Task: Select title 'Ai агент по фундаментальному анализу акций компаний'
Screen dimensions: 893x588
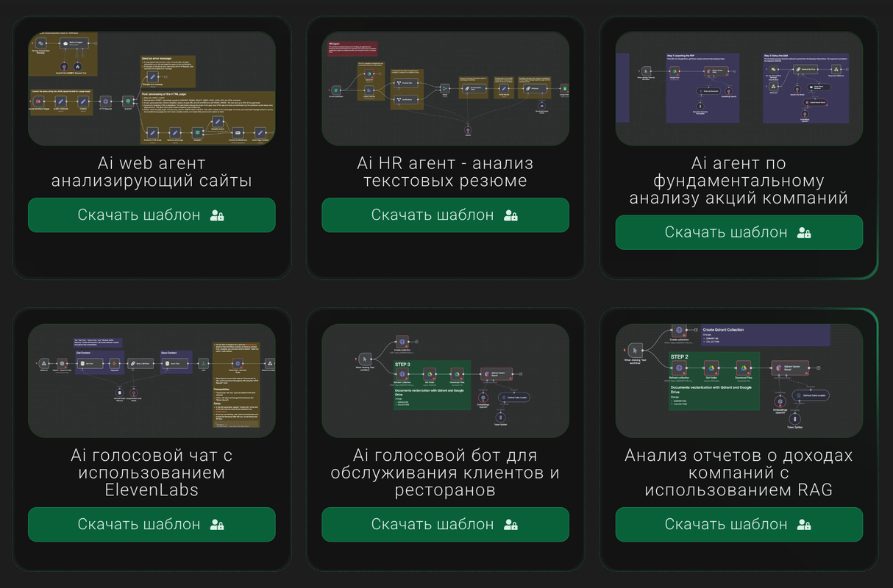Action: pyautogui.click(x=739, y=180)
